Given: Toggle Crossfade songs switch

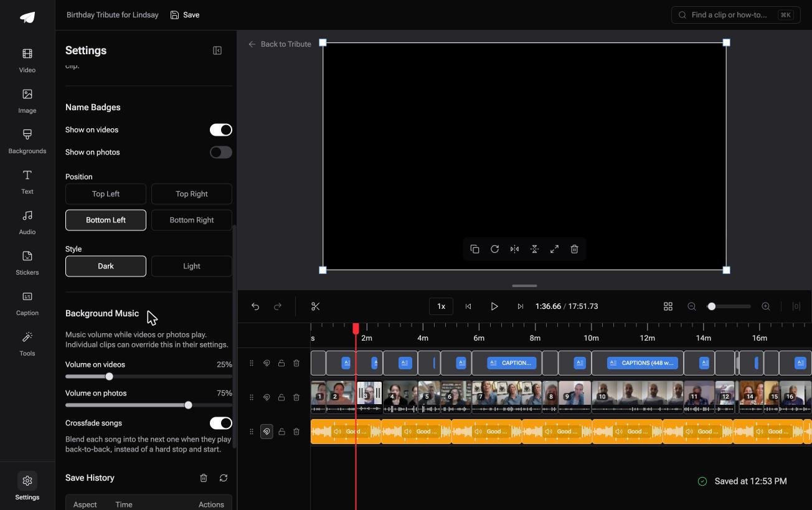Looking at the screenshot, I should [221, 423].
